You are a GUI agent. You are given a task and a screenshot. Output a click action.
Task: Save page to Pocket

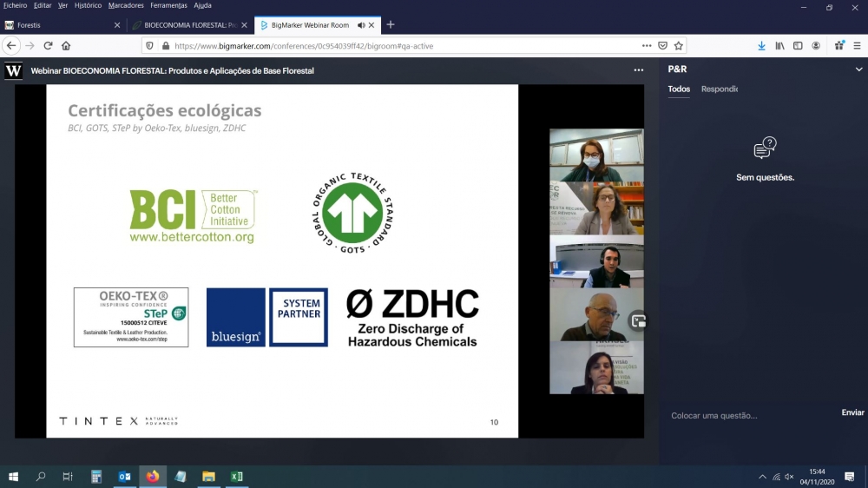[662, 46]
